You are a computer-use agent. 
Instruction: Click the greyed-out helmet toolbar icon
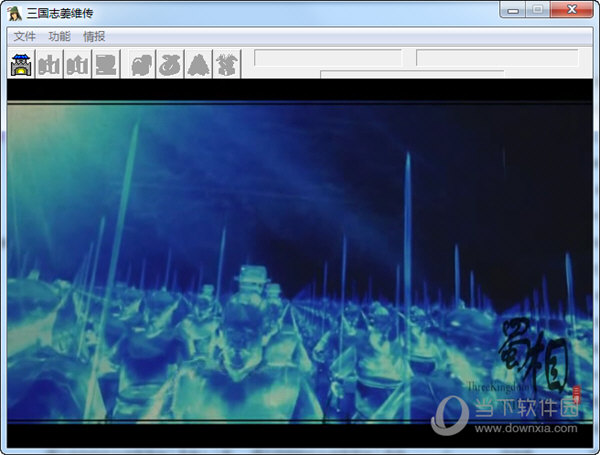coord(142,64)
